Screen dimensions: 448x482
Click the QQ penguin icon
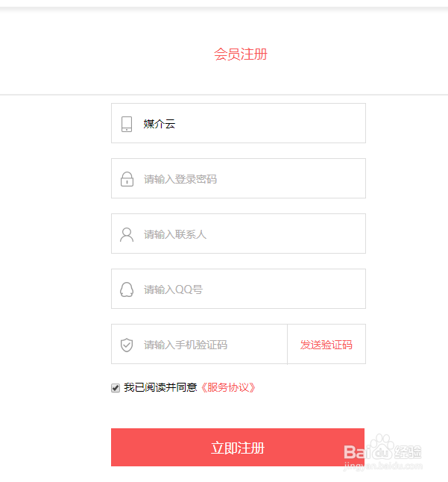tap(127, 289)
